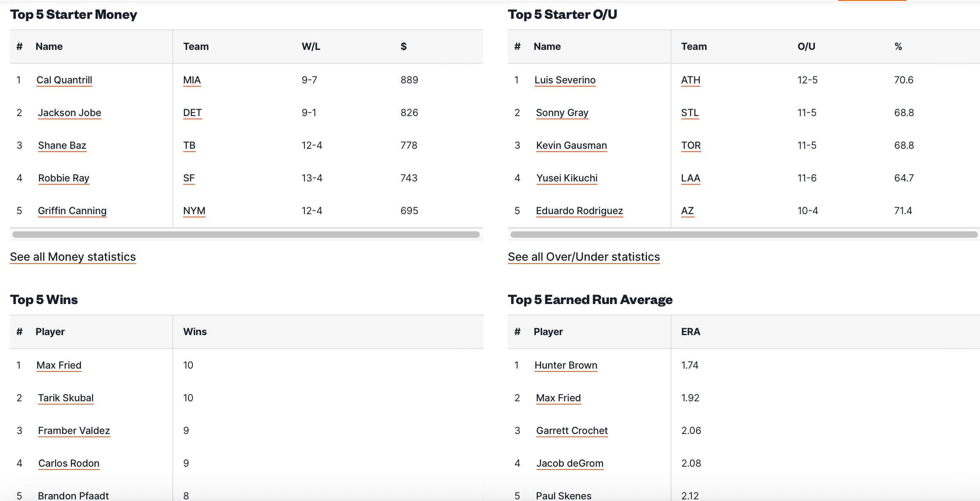980x501 pixels.
Task: Select the DET team link
Action: (x=192, y=113)
